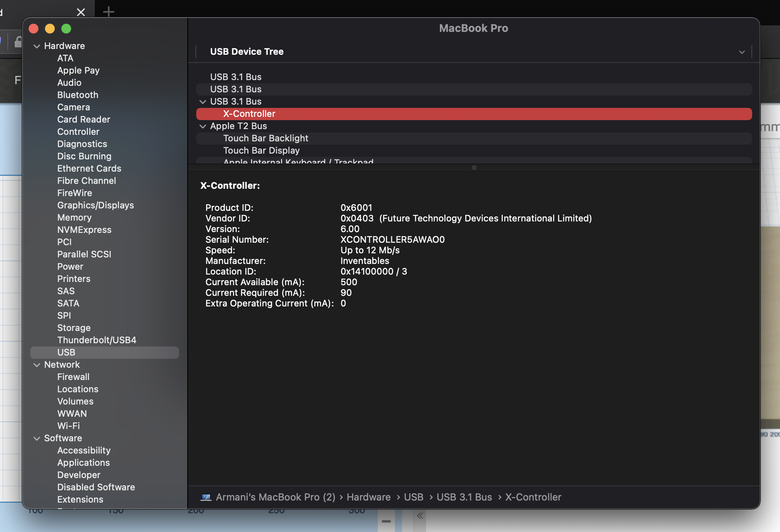Select NVMExpress in the sidebar

84,230
